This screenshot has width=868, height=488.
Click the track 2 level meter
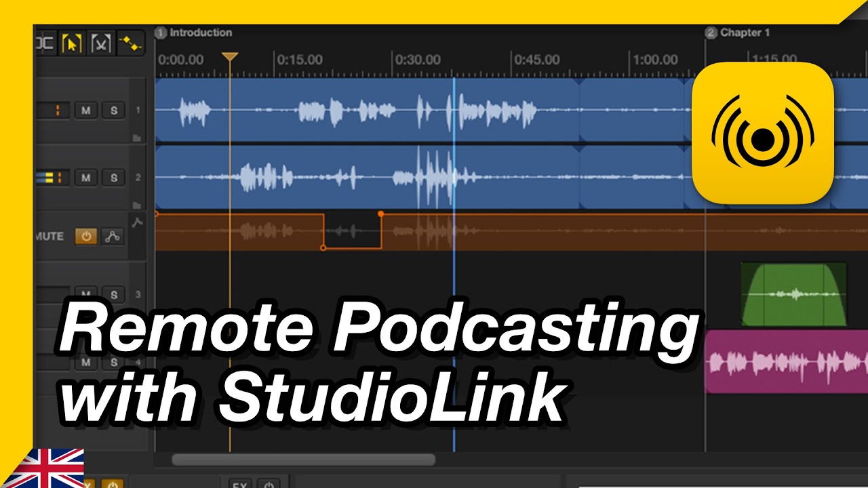[x=53, y=178]
